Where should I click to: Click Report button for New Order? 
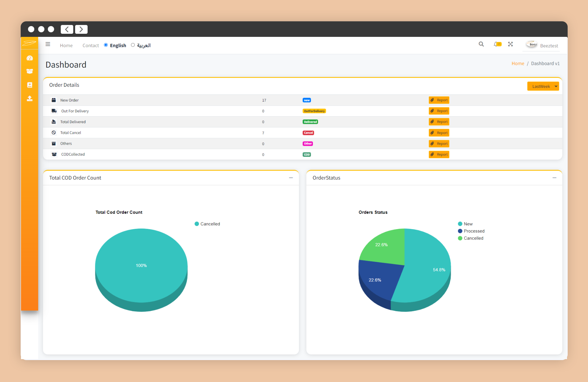439,100
